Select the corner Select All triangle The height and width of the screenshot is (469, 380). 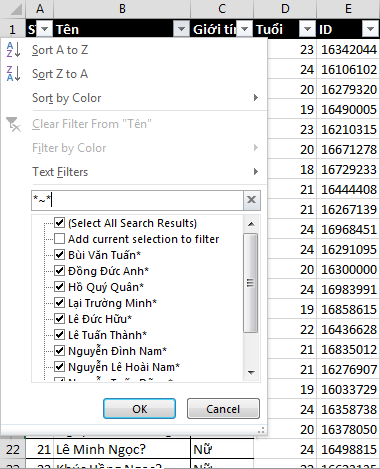click(15, 10)
